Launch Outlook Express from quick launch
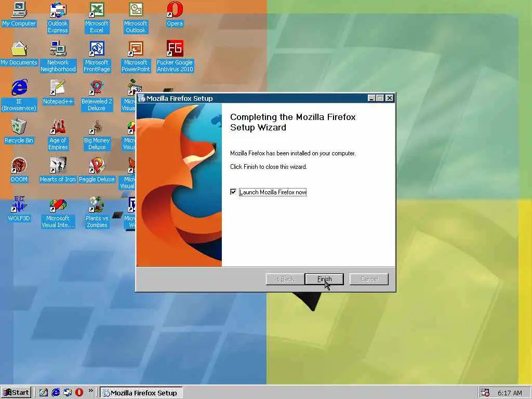Image resolution: width=532 pixels, height=399 pixels. tap(68, 393)
